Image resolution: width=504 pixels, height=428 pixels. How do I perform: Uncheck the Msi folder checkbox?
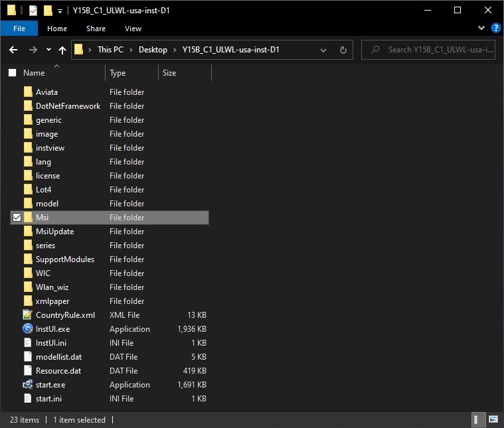pos(17,218)
